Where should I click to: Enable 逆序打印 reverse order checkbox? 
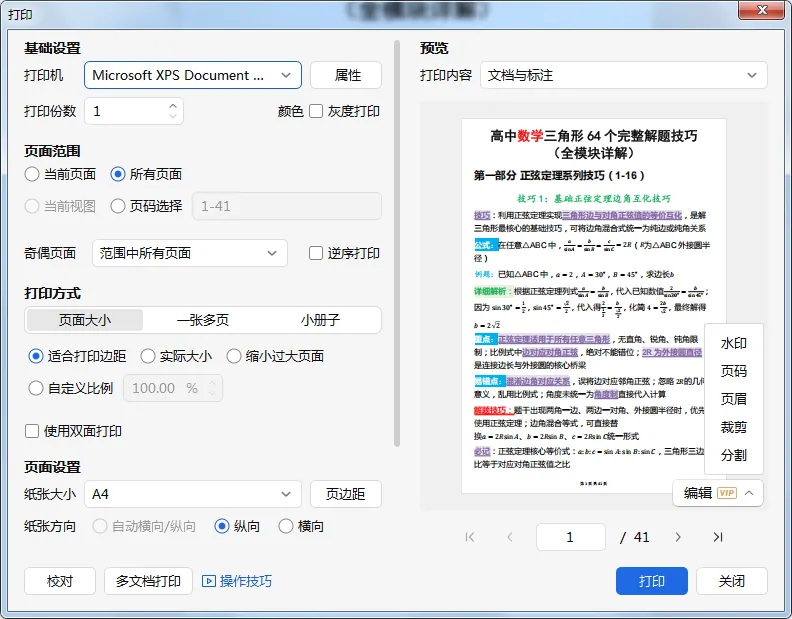click(x=316, y=253)
